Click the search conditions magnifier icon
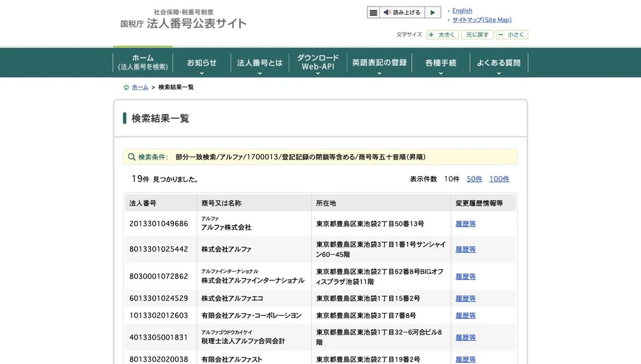641x364 pixels. (x=132, y=157)
